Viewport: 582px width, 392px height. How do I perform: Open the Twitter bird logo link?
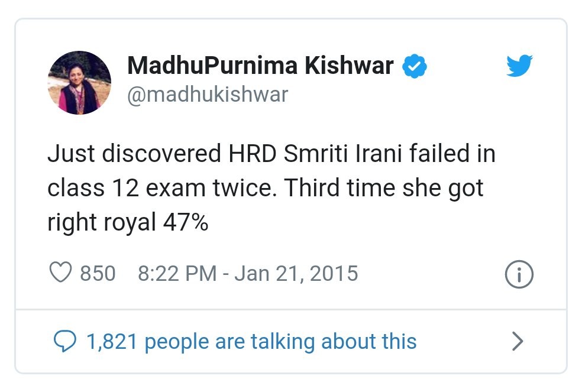(520, 66)
